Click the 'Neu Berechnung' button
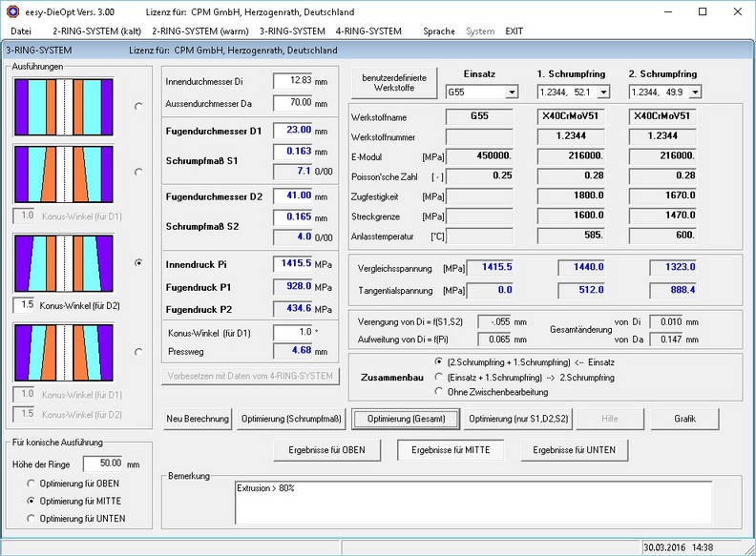The image size is (756, 556). [x=198, y=419]
